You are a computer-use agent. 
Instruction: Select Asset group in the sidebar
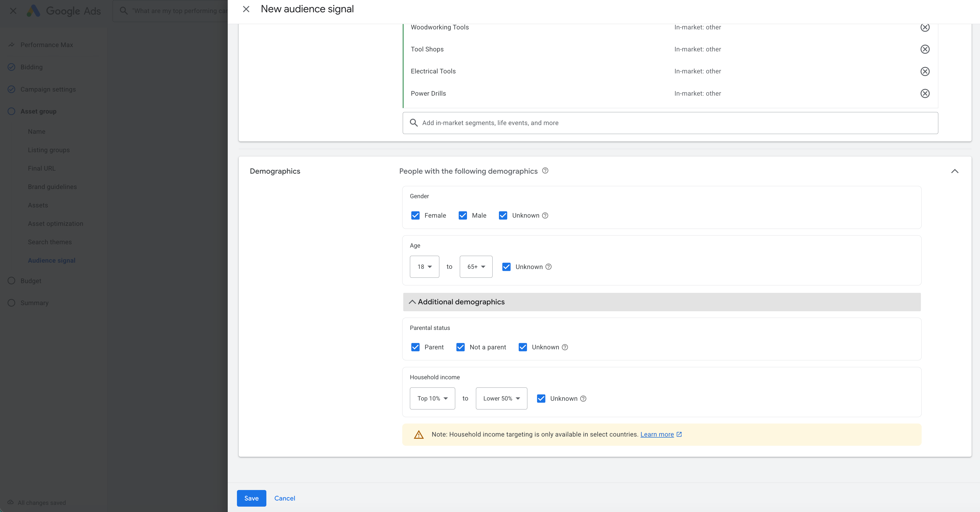(38, 111)
